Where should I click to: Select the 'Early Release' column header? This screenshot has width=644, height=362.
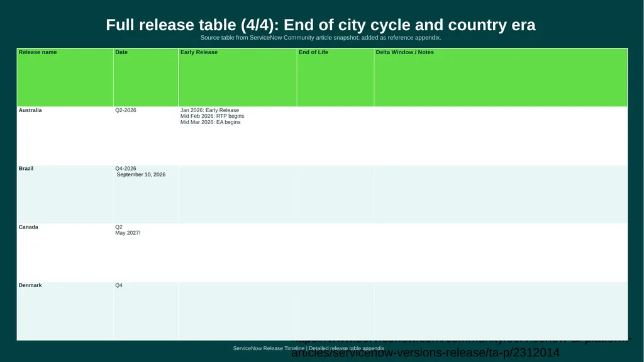[237, 77]
